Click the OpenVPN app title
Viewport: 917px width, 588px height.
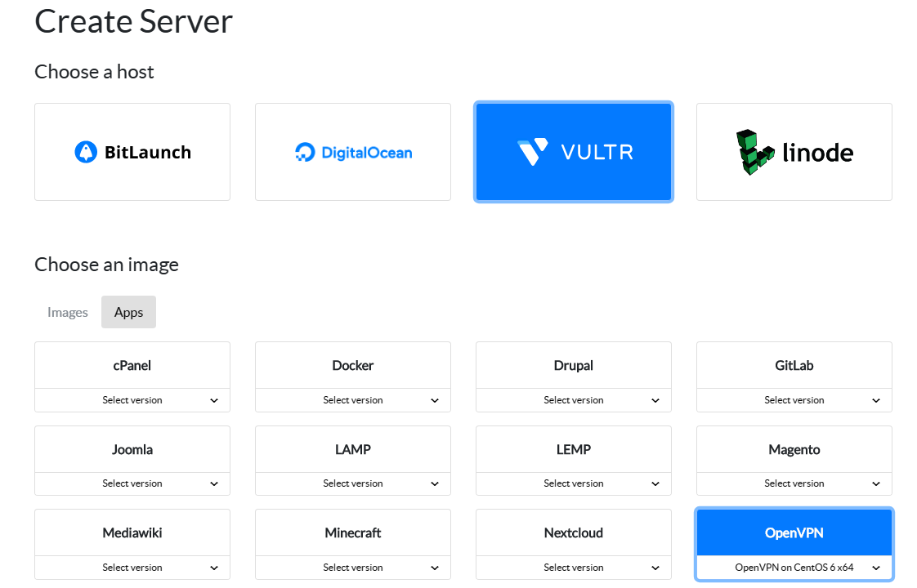pyautogui.click(x=794, y=533)
